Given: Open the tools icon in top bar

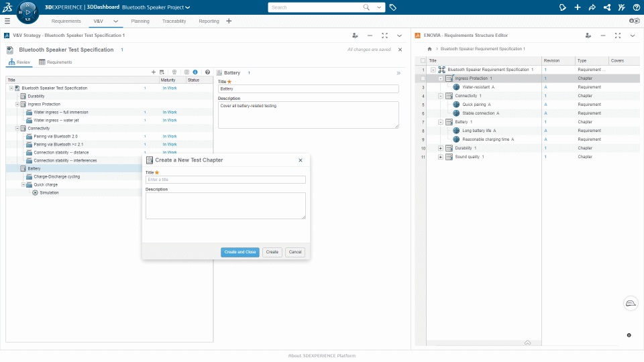Looking at the screenshot, I should point(621,7).
